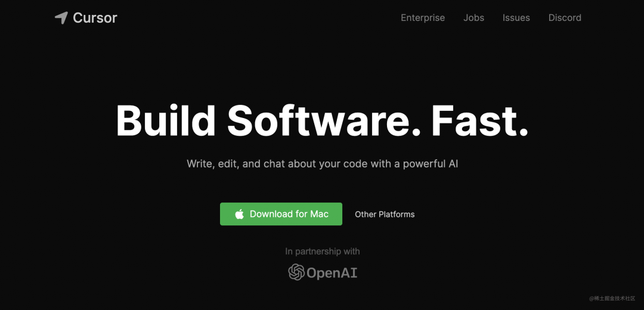Viewport: 644px width, 310px height.
Task: Open the Issues link in the header
Action: click(x=516, y=18)
